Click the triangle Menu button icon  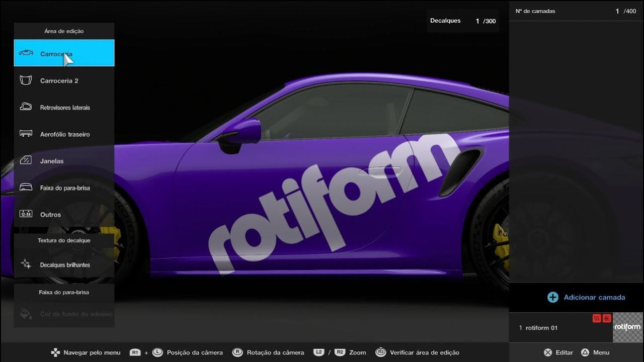(x=585, y=352)
